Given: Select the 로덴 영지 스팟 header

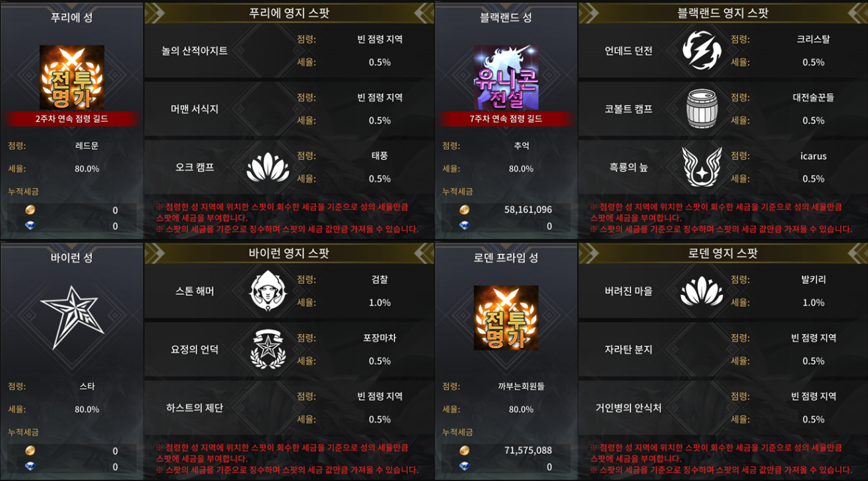Looking at the screenshot, I should pos(723,253).
